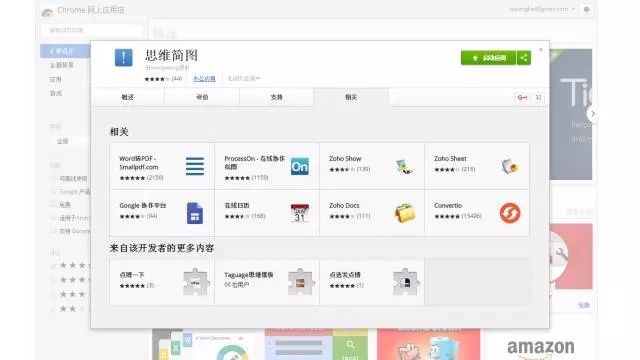The width and height of the screenshot is (640, 360).
Task: Switch to the 支持 tab
Action: (276, 97)
